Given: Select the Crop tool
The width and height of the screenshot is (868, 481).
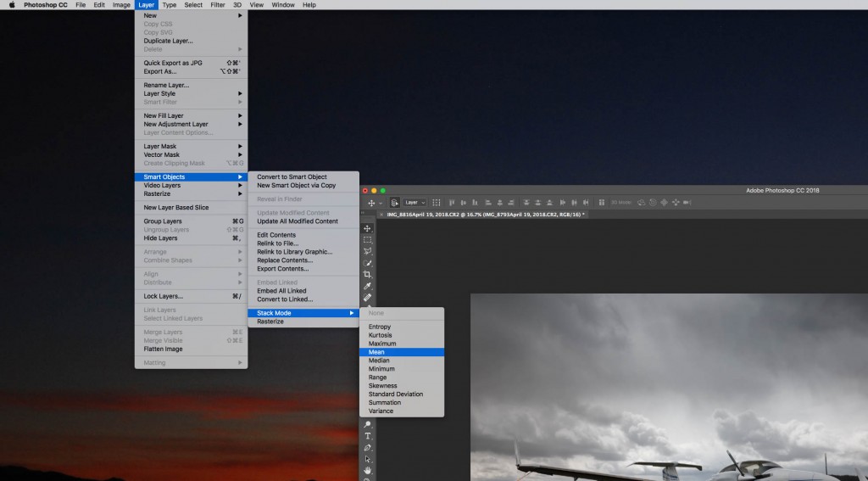Looking at the screenshot, I should click(x=367, y=274).
